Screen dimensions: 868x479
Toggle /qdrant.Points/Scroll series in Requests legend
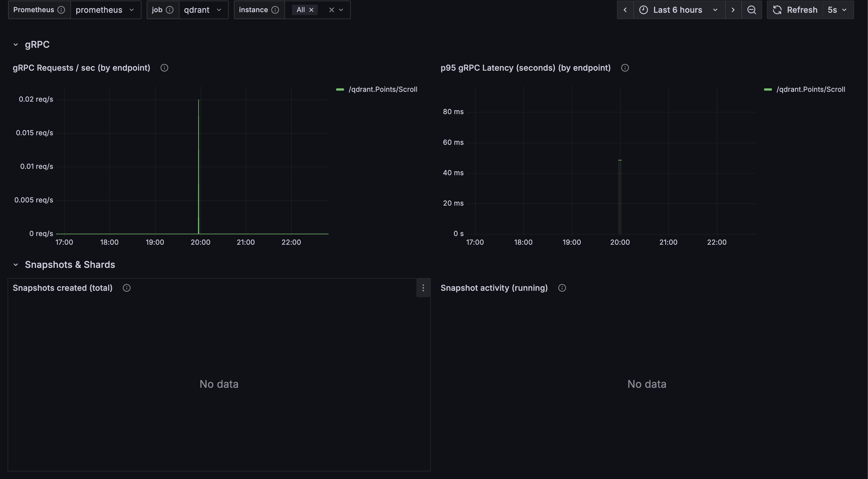(382, 89)
